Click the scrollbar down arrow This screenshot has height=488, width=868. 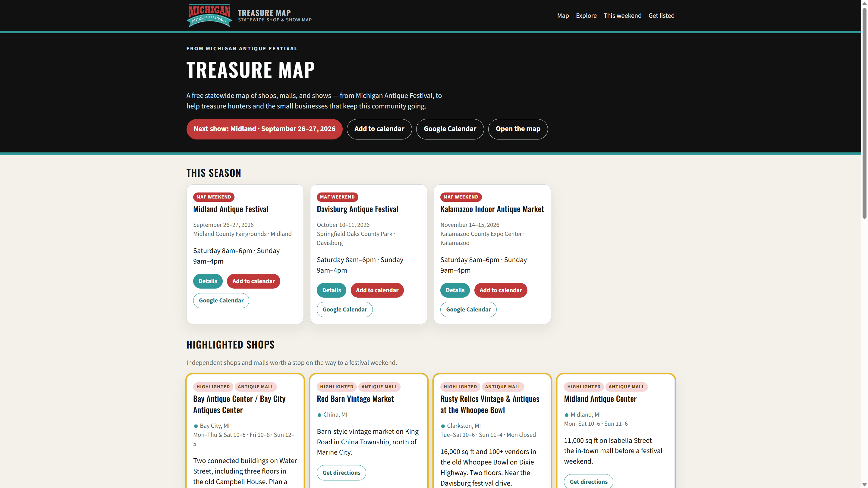[864, 485]
